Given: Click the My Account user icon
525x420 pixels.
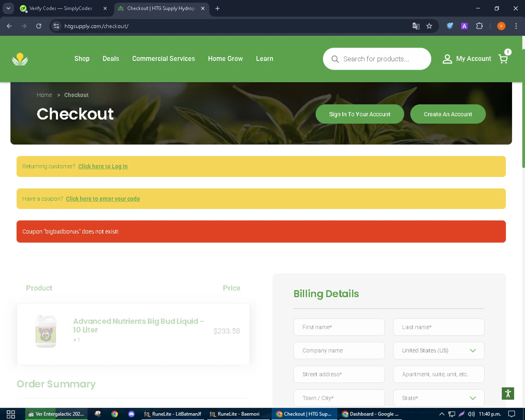Looking at the screenshot, I should (447, 59).
